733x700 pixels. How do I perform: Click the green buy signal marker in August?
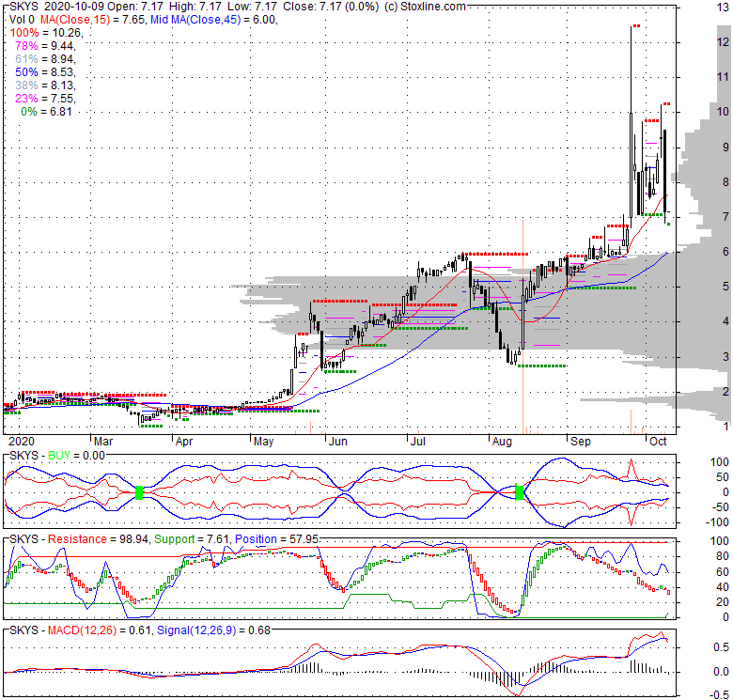[519, 492]
